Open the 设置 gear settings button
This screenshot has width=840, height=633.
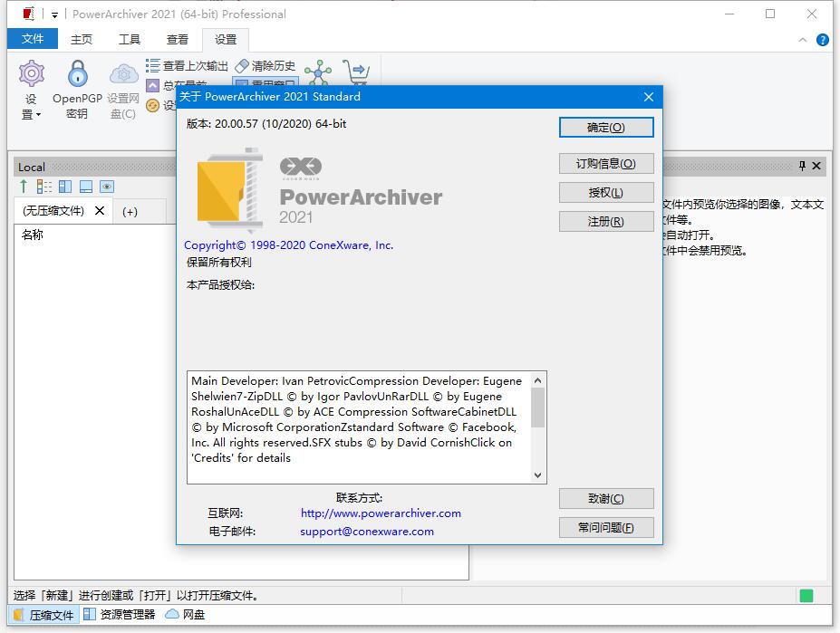(x=31, y=90)
